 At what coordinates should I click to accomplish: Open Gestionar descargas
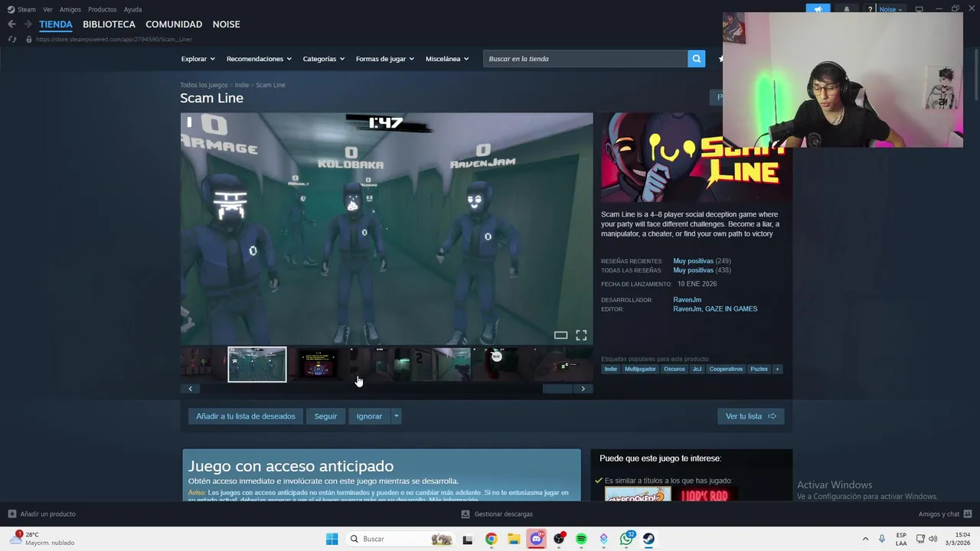tap(497, 514)
